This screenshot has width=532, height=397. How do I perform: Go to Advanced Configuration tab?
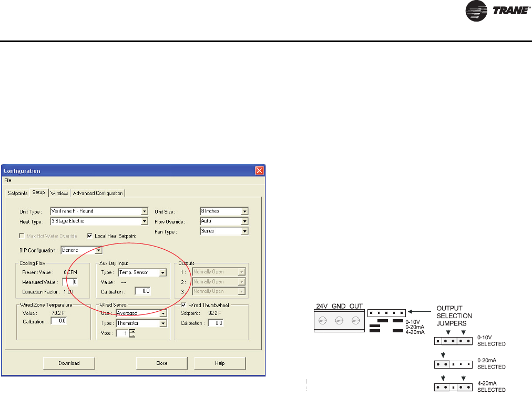point(98,193)
